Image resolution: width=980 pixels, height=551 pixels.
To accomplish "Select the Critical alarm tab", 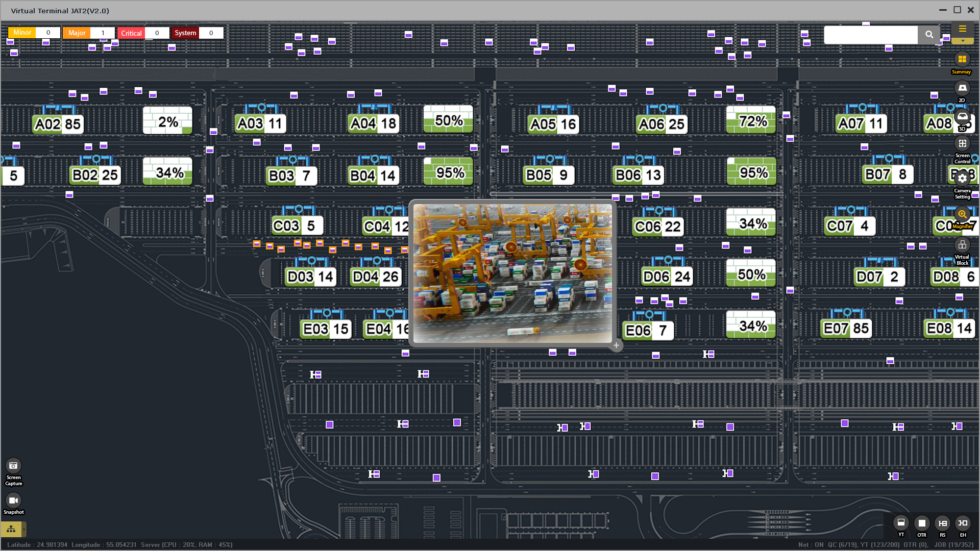I will pos(131,33).
